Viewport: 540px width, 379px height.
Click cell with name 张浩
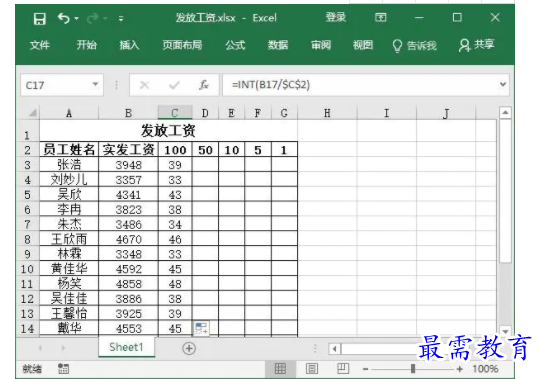click(x=69, y=165)
